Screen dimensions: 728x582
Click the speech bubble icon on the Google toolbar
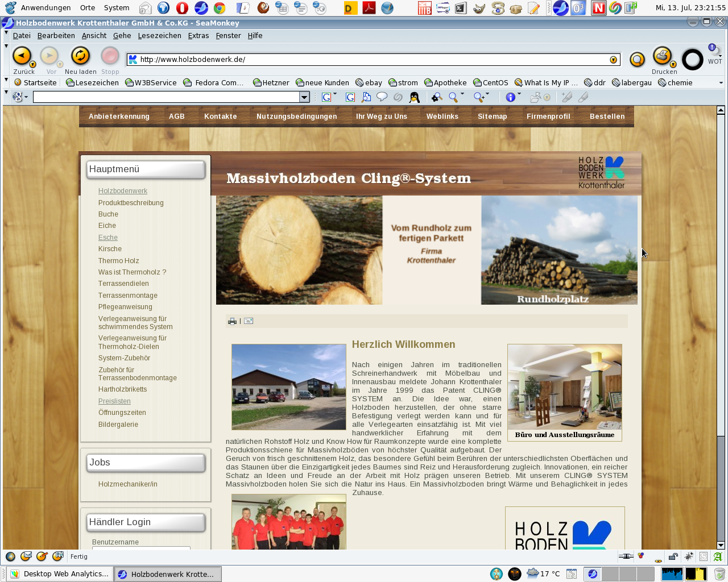pyautogui.click(x=382, y=97)
